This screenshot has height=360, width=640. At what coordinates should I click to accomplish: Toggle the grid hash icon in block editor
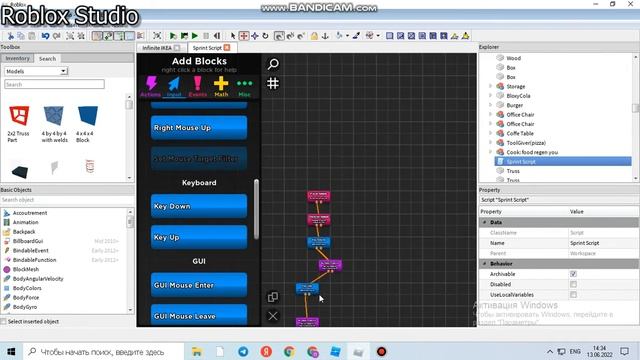pyautogui.click(x=273, y=84)
